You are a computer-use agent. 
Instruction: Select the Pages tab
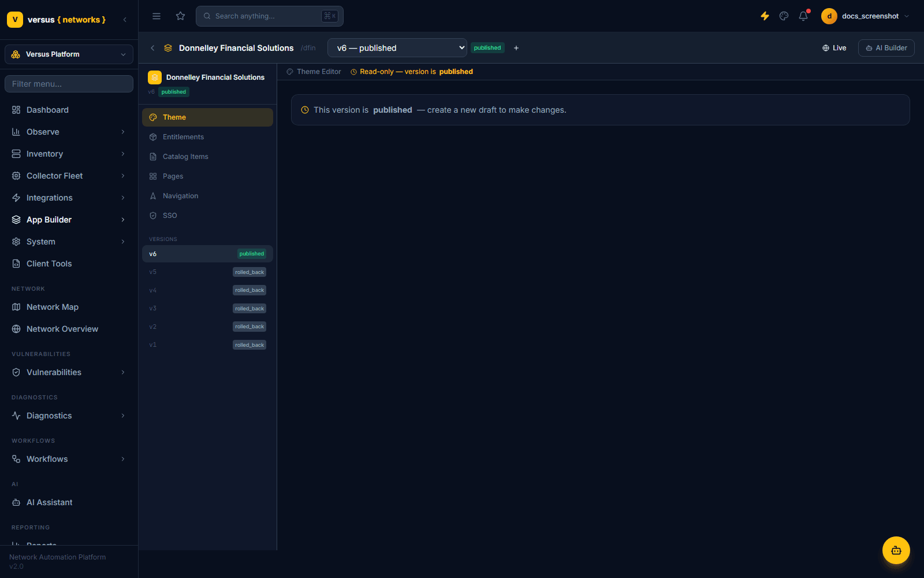(207, 176)
